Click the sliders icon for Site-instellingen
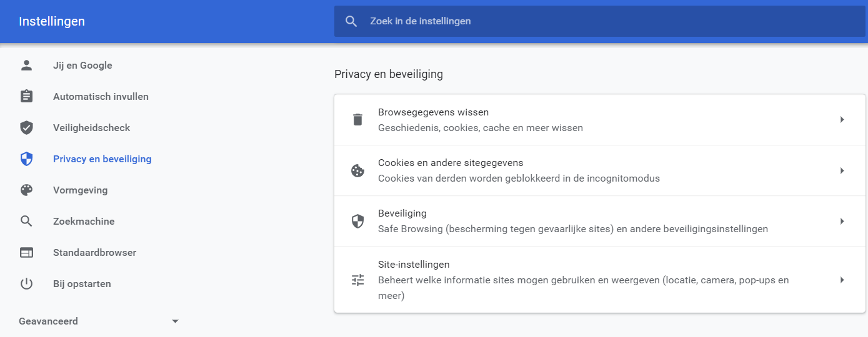 pos(357,280)
